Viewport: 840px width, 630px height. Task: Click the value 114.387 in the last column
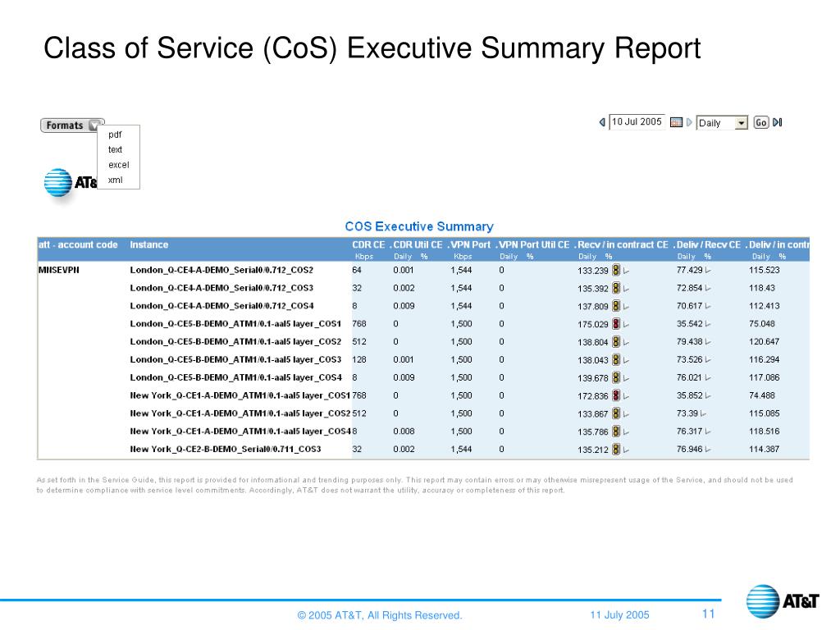[x=764, y=449]
